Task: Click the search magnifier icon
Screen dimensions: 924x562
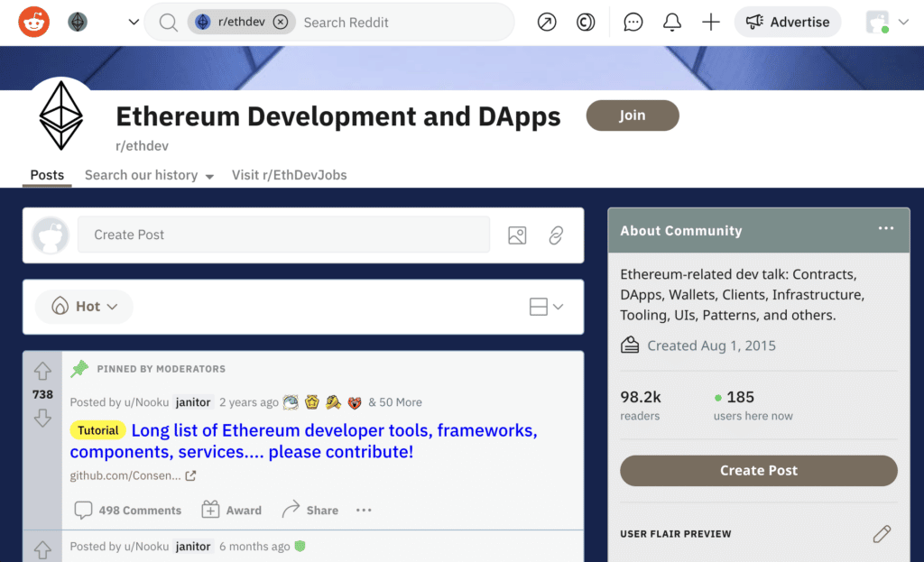Action: click(168, 23)
